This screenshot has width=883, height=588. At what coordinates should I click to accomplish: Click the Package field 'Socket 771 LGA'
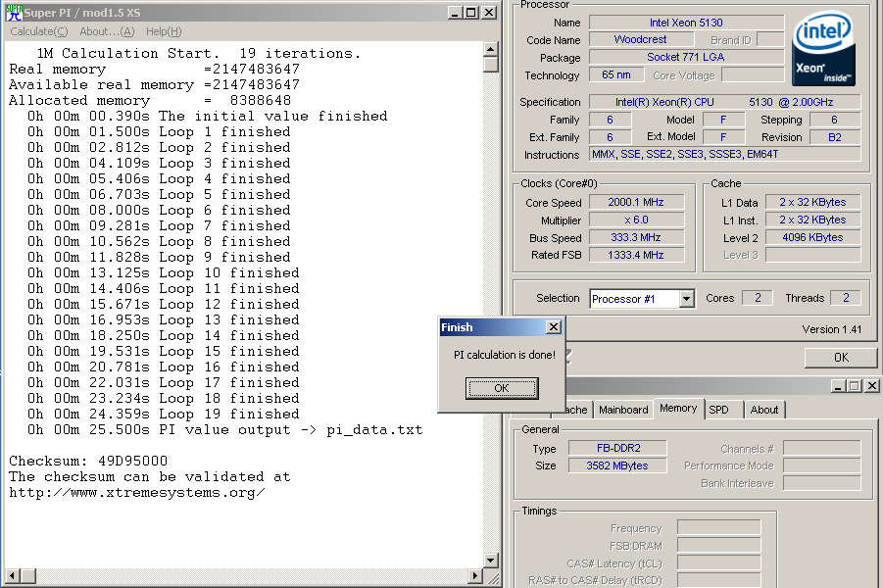coord(686,57)
